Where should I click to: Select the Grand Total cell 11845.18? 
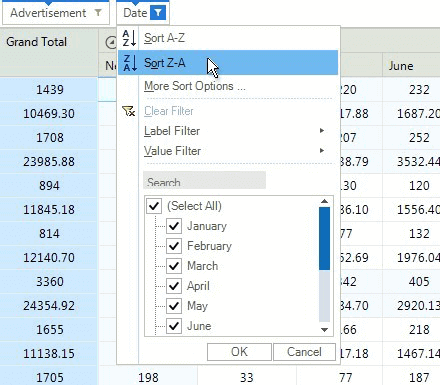pos(49,209)
